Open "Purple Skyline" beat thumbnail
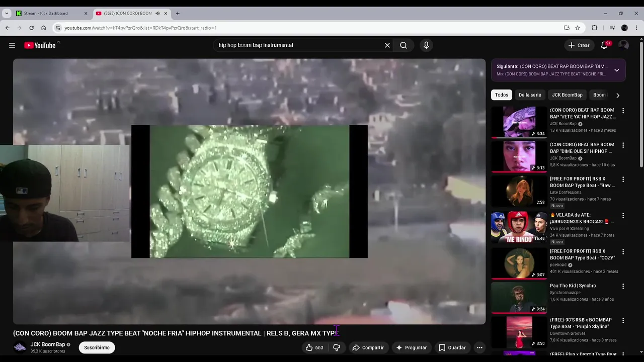Screen dimensions: 644x362 [x=519, y=331]
